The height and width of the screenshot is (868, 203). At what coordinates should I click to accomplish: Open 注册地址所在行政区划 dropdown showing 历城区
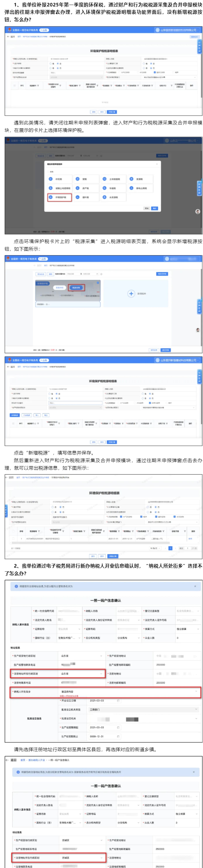pyautogui.click(x=82, y=858)
